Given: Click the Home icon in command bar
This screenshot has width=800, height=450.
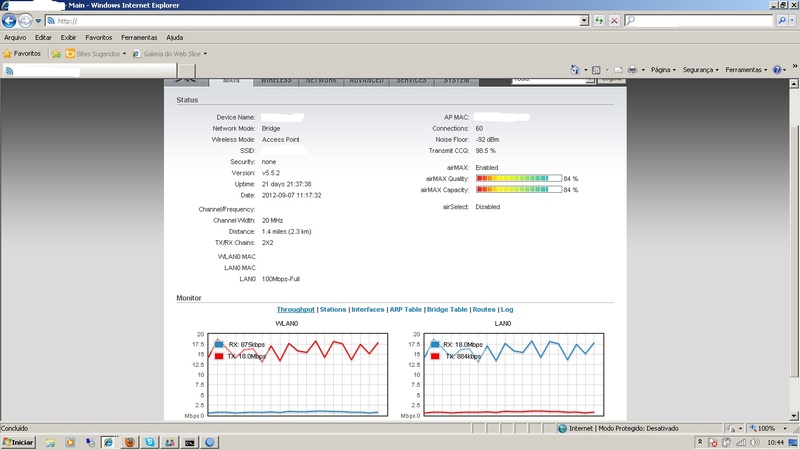Looking at the screenshot, I should tap(575, 70).
